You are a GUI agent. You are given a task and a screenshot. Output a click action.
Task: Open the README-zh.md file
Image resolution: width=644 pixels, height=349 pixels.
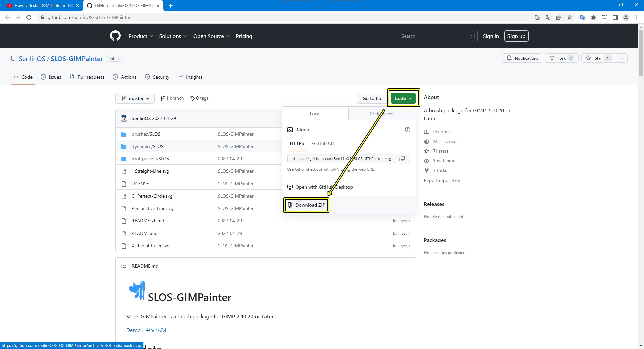(x=148, y=221)
